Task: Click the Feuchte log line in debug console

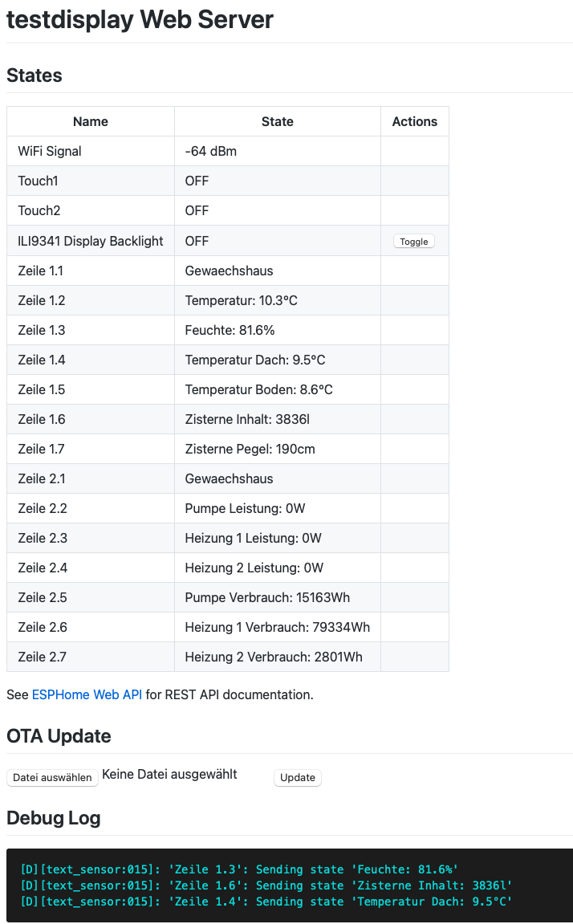Action: [239, 869]
